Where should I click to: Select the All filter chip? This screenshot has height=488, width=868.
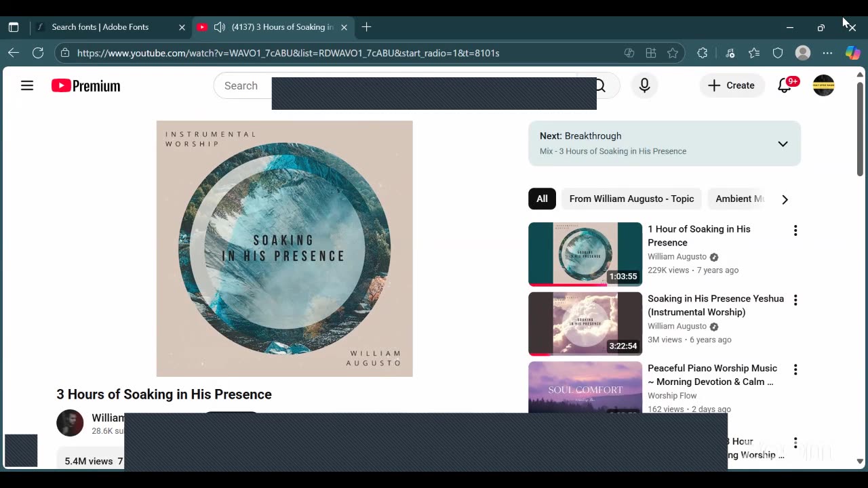pyautogui.click(x=542, y=199)
